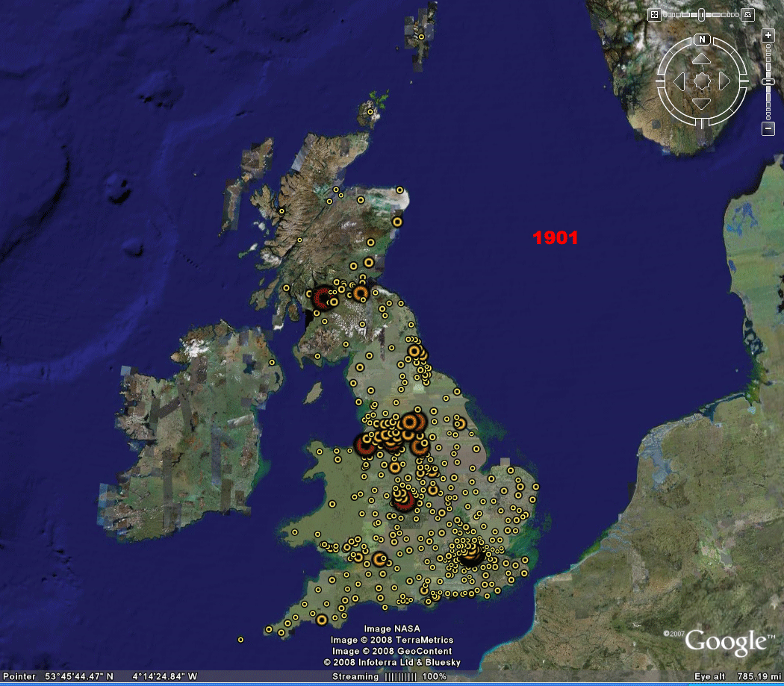This screenshot has height=686, width=784.
Task: Select the Aberdeen marker on east coast
Action: tap(397, 221)
